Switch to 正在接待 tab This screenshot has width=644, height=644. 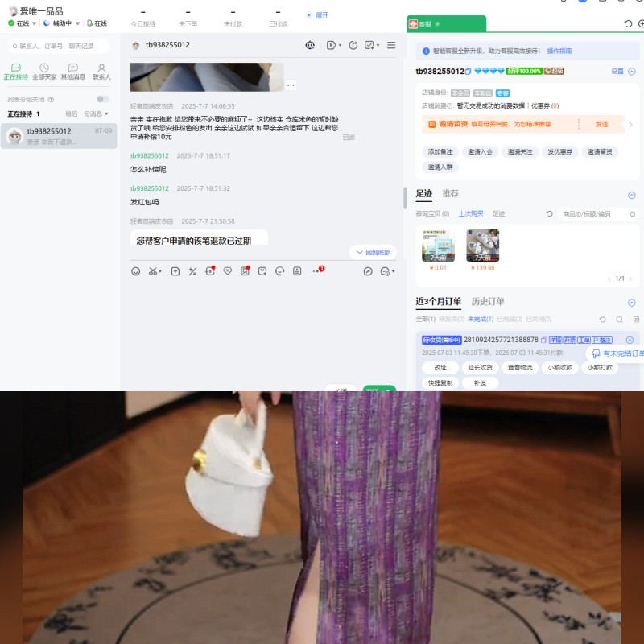pyautogui.click(x=15, y=72)
